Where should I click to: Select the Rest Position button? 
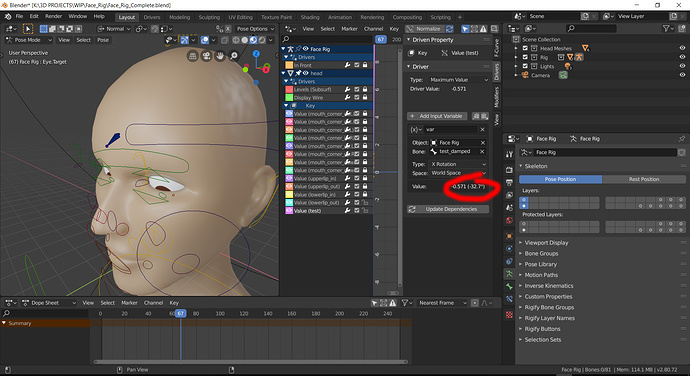click(x=644, y=179)
